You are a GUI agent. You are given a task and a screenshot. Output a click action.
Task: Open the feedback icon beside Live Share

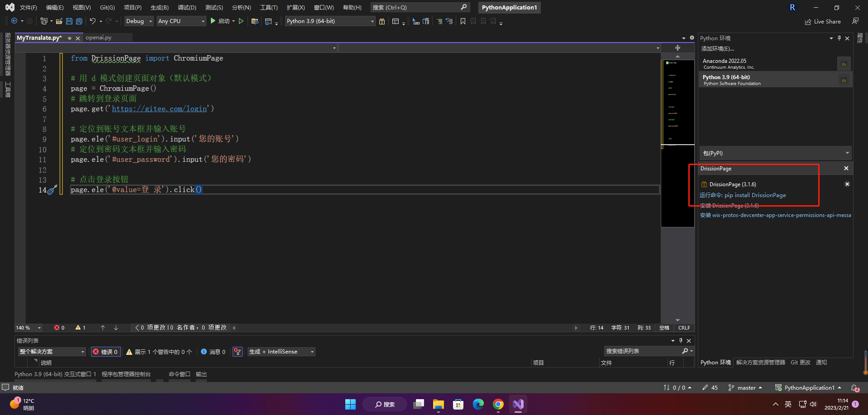pyautogui.click(x=855, y=21)
